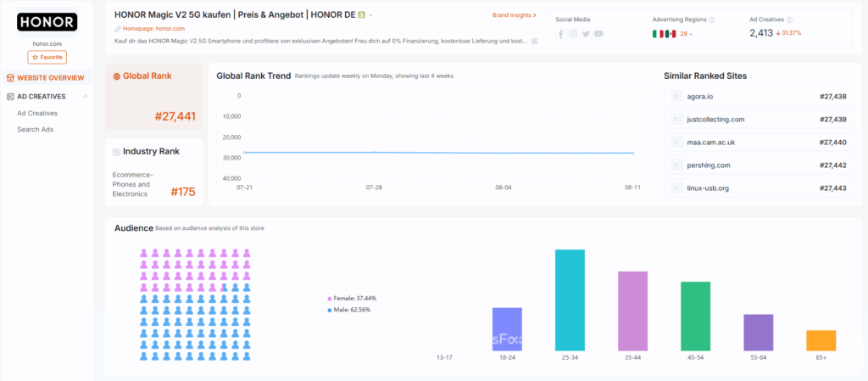Viewport: 868px width, 381px height.
Task: Click the maa.cam.ac.uk site favicon
Action: 677,143
